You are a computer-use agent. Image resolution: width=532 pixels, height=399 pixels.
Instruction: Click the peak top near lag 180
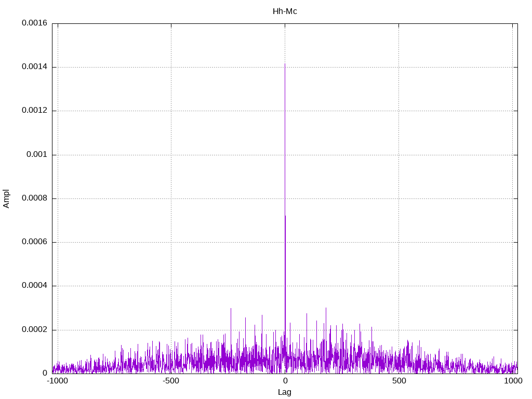[x=326, y=308]
